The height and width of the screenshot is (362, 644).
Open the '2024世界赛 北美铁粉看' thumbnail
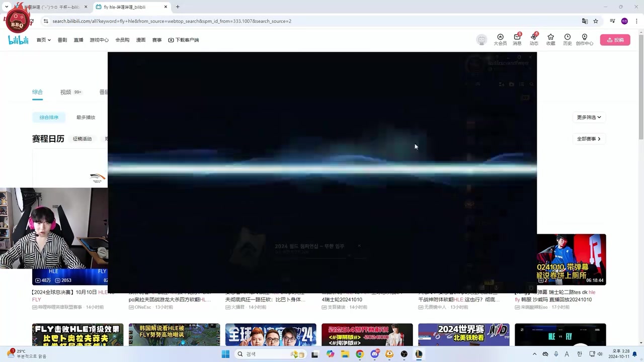pyautogui.click(x=463, y=335)
